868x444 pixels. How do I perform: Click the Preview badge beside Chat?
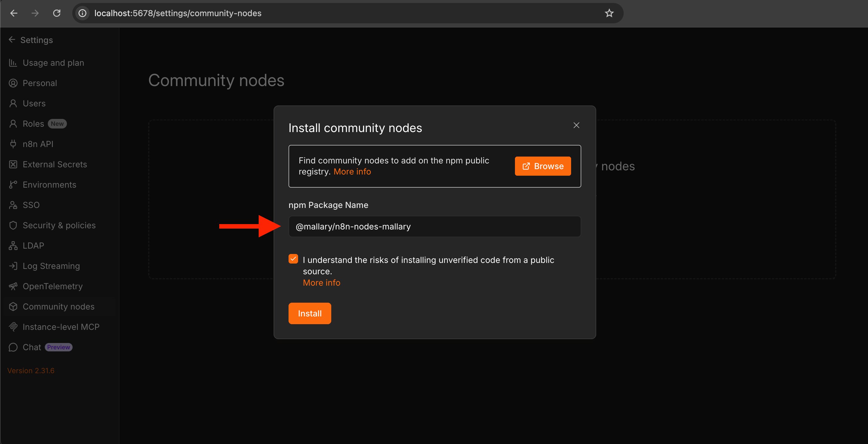pyautogui.click(x=59, y=347)
